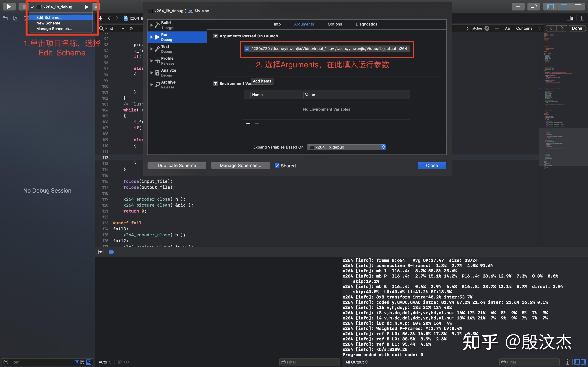Click the Done button in the find bar
Screen dimensions: 588x367
click(x=577, y=28)
